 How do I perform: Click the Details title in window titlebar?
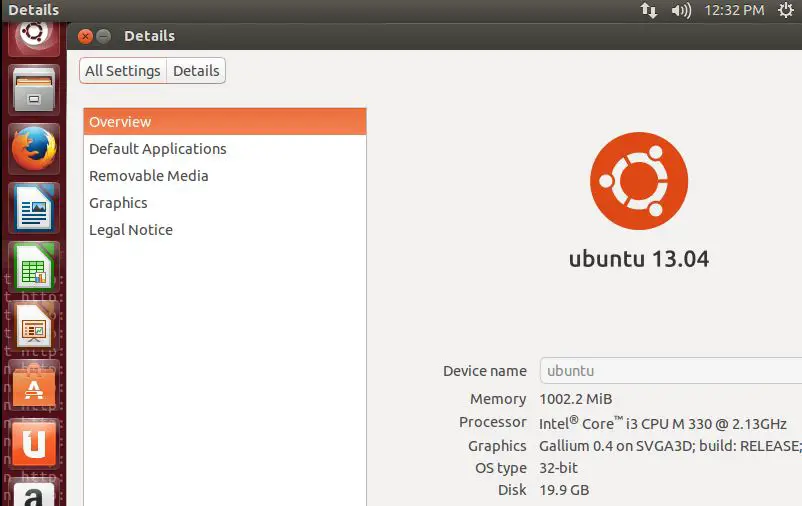(149, 36)
